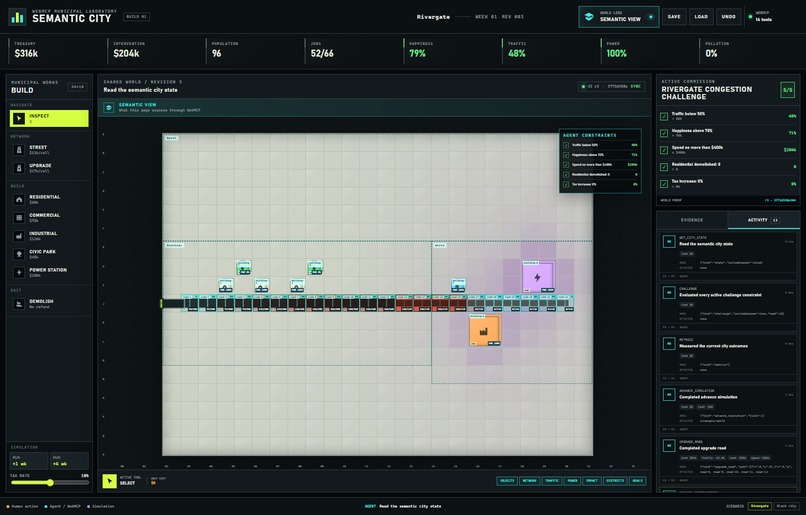Click the Jobs 52/66 metric
This screenshot has width=806, height=515.
point(352,50)
